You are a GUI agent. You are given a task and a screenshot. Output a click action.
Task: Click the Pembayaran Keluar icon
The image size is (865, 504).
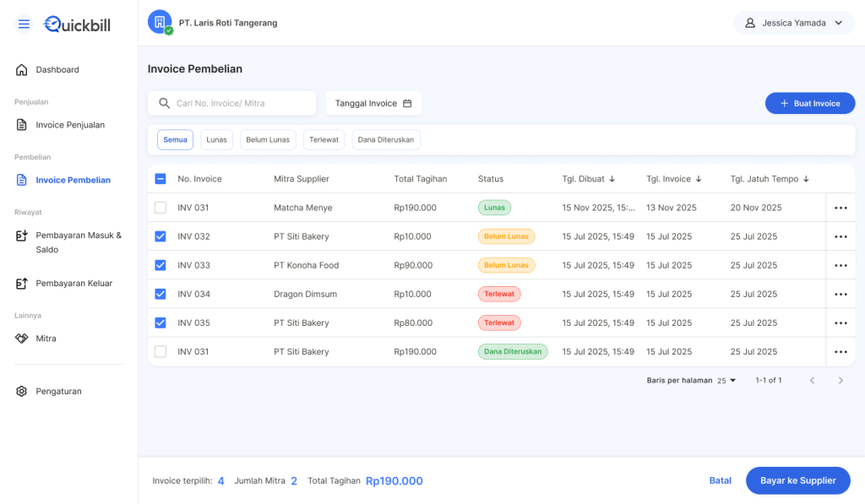pos(22,284)
